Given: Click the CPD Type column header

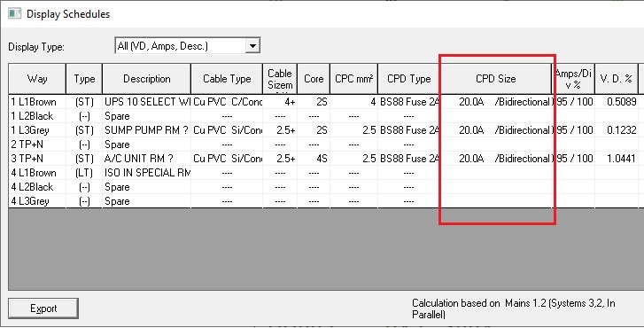Looking at the screenshot, I should 408,79.
